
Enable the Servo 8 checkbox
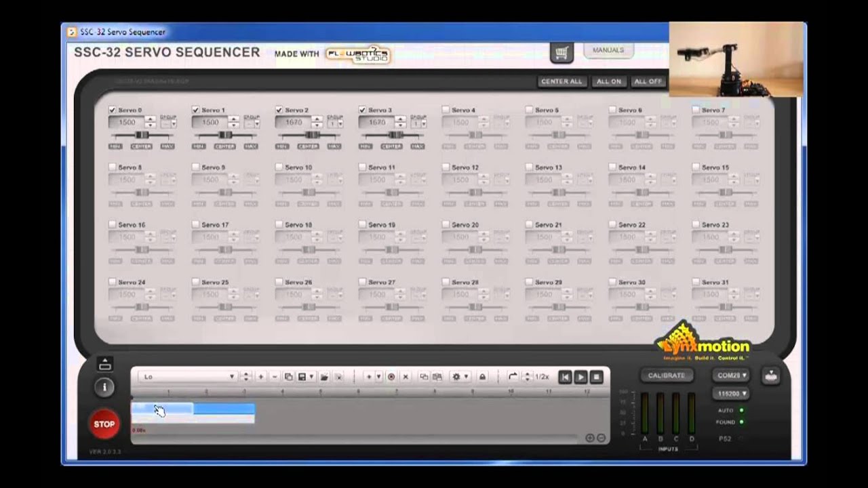pos(113,167)
